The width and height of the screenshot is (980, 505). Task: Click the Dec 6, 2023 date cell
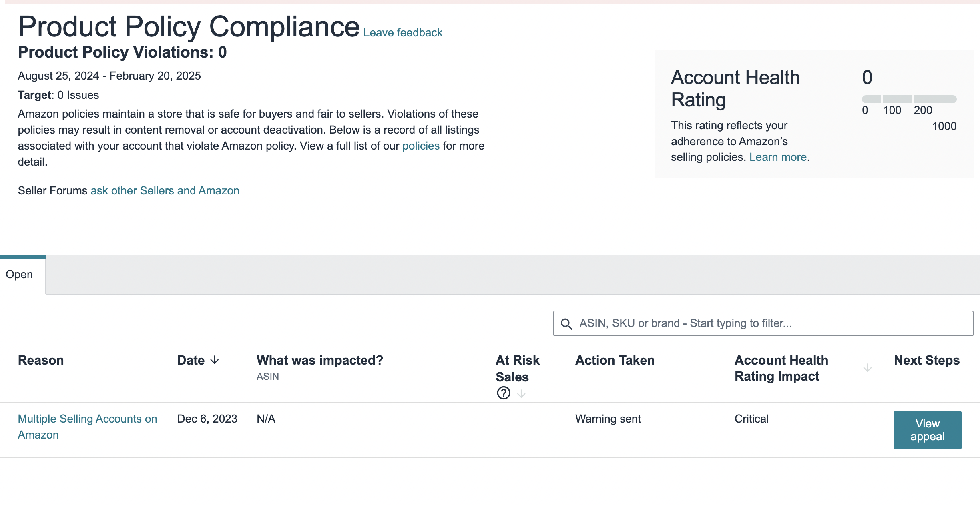coord(207,419)
